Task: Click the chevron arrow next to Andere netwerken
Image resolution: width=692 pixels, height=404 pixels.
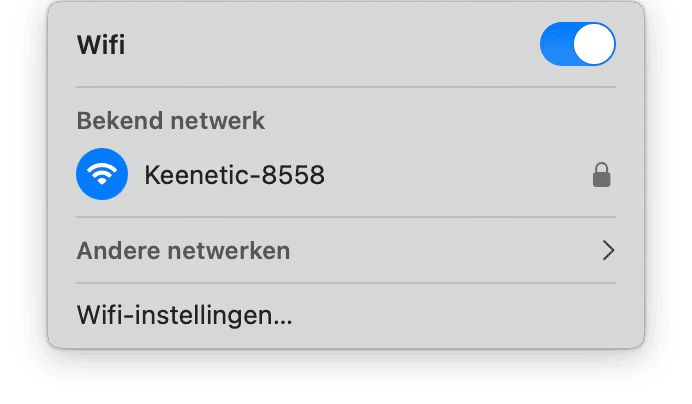Action: click(609, 250)
